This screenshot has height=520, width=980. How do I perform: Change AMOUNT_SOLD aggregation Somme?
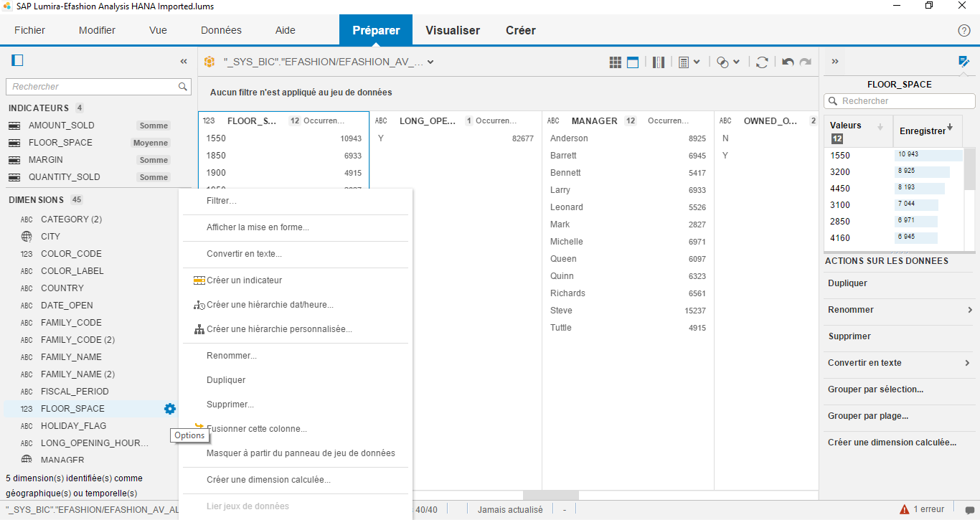coord(154,126)
